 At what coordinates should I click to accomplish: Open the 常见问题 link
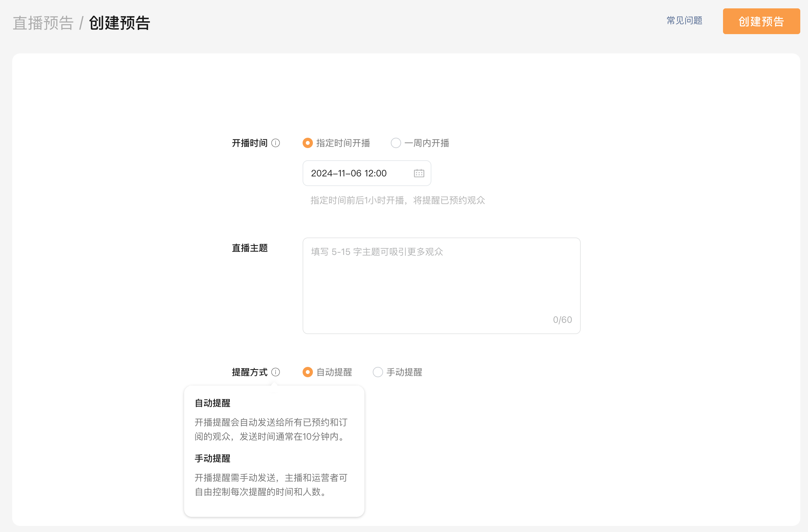pos(684,20)
